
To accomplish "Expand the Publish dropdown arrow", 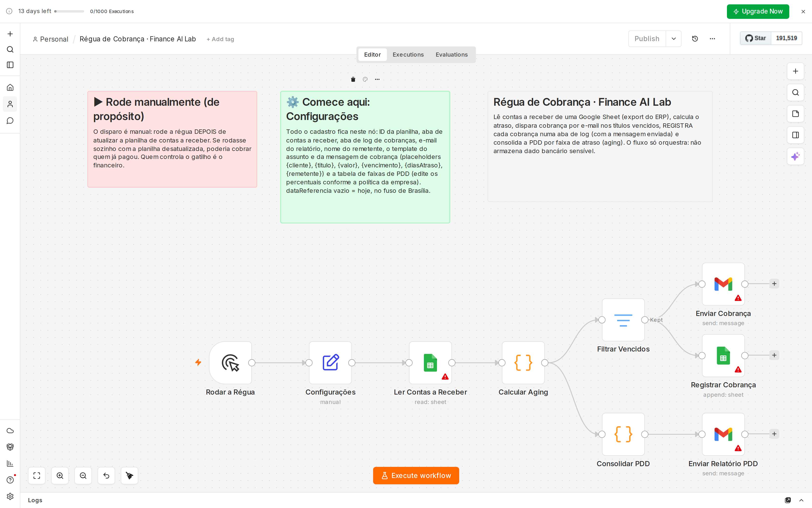I will pos(674,39).
